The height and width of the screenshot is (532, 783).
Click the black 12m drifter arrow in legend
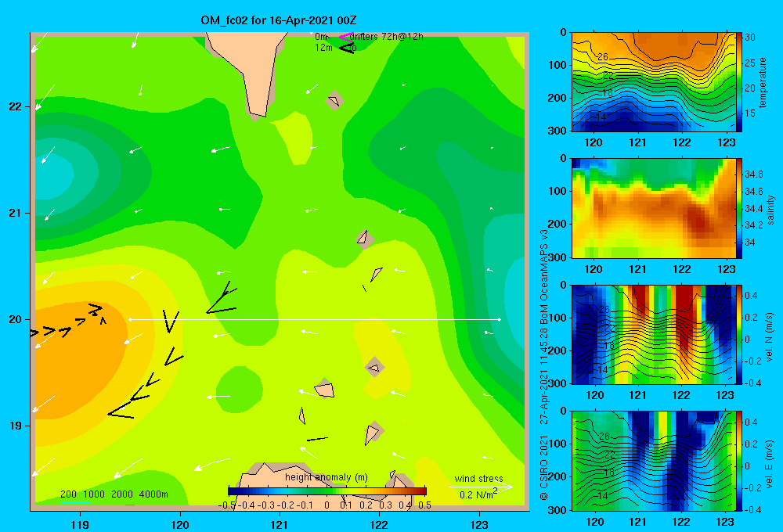(347, 48)
